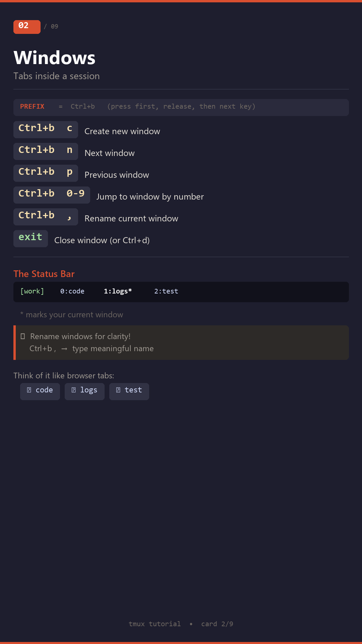Screen dimensions: 362x644
Task: Click the tip icon beside 'Rename windows for clarity!'
Action: [x=23, y=336]
